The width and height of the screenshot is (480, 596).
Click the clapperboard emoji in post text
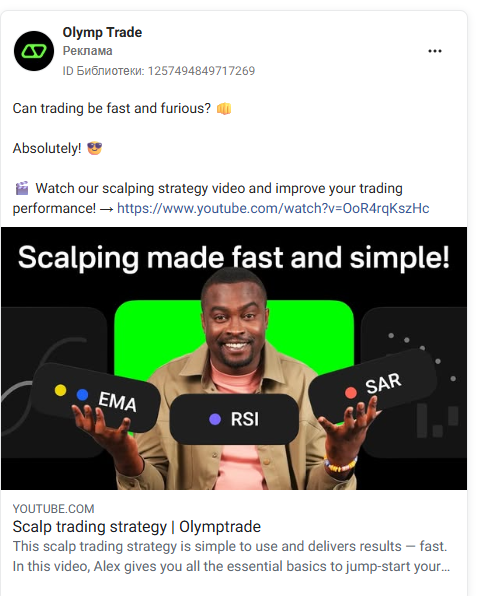(22, 188)
